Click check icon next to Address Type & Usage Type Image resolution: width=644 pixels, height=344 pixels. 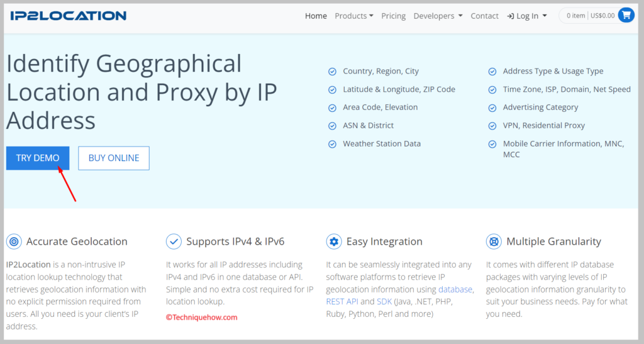pos(492,72)
